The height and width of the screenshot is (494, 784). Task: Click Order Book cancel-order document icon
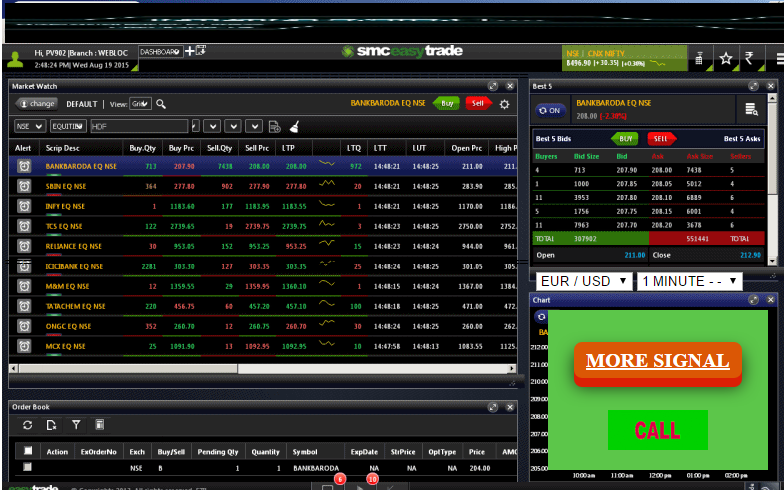(51, 425)
